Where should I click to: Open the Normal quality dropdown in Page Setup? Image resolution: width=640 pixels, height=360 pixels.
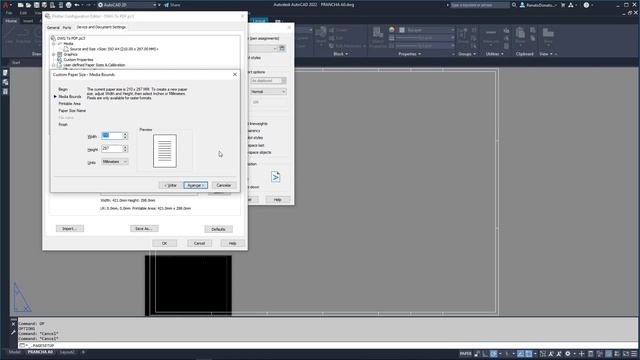pyautogui.click(x=268, y=91)
